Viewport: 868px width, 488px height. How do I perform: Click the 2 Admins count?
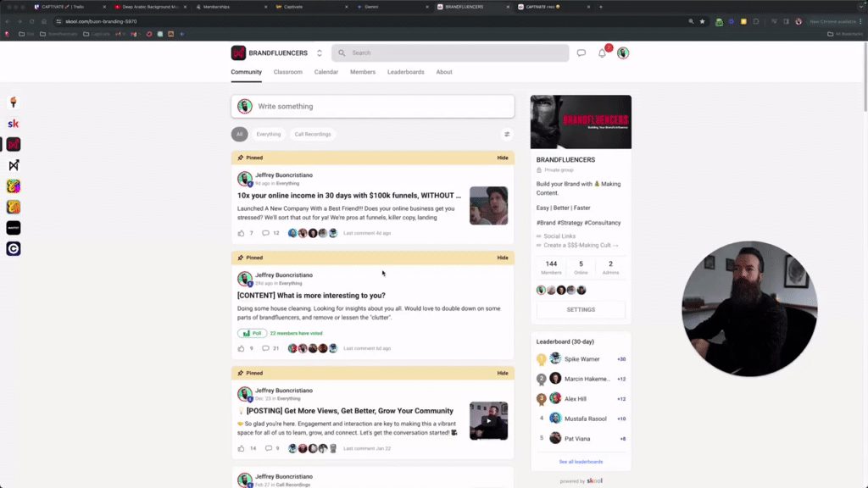[x=610, y=268]
